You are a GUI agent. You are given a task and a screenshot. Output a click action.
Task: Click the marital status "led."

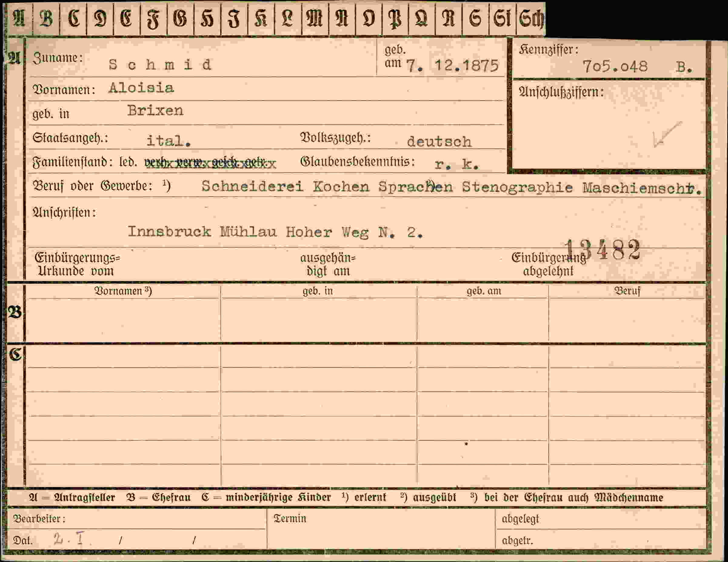pyautogui.click(x=128, y=162)
